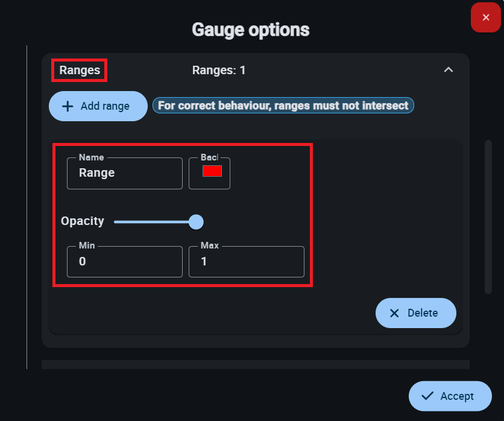Click the Name field containing Range

(x=124, y=173)
